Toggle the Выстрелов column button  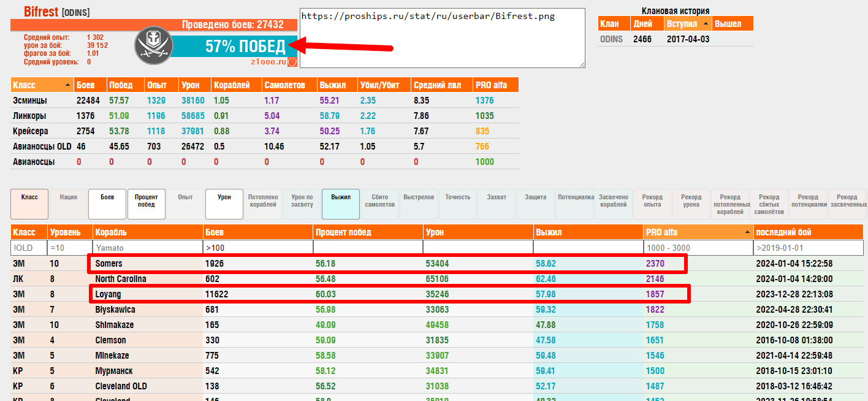pos(419,204)
